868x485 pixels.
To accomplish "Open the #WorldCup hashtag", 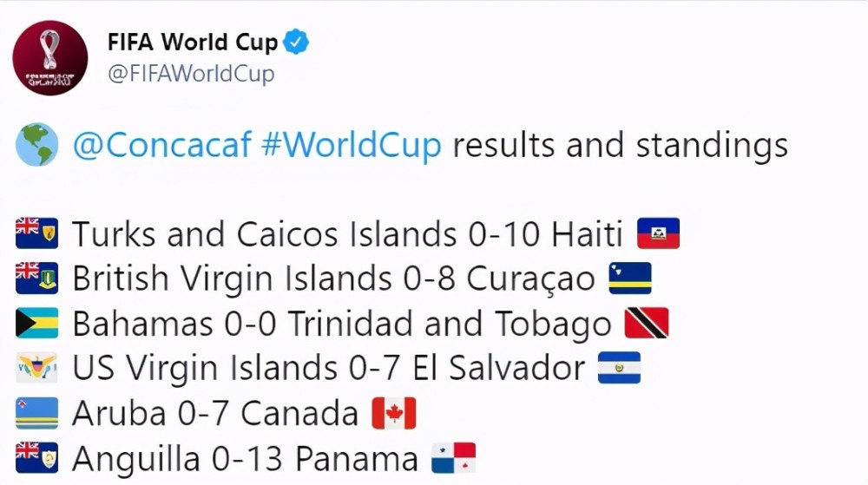I will [x=352, y=145].
